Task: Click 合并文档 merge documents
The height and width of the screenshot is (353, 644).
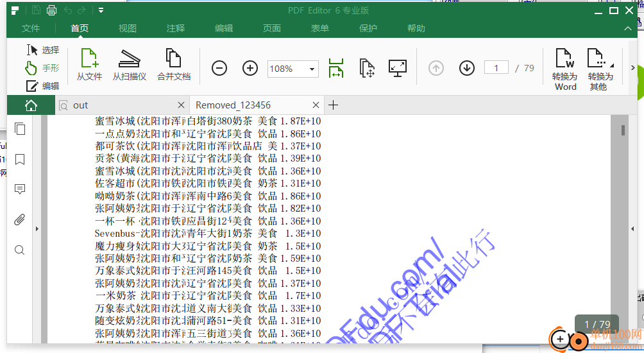Action: 174,65
